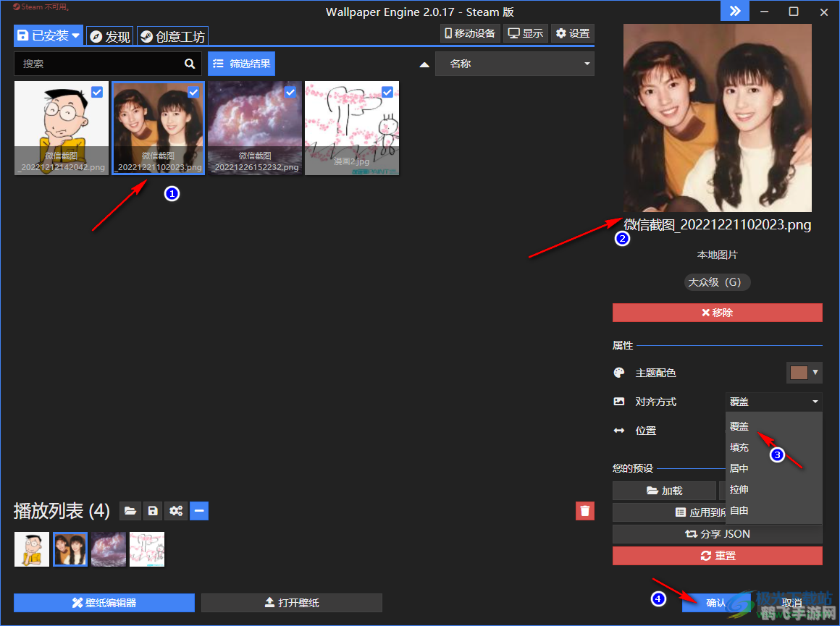Click the search magnifier icon

click(x=190, y=64)
